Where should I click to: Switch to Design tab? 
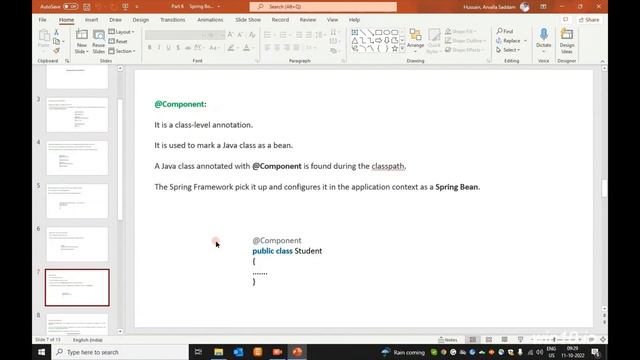pos(140,20)
